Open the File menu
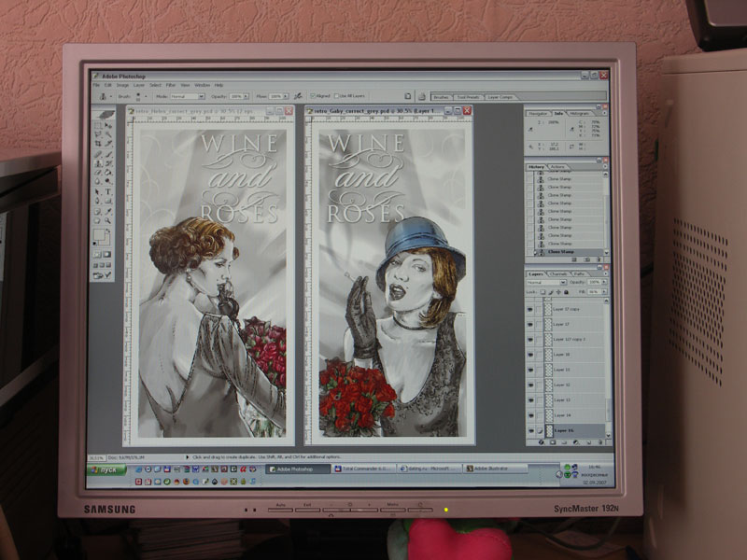The image size is (747, 560). 96,85
